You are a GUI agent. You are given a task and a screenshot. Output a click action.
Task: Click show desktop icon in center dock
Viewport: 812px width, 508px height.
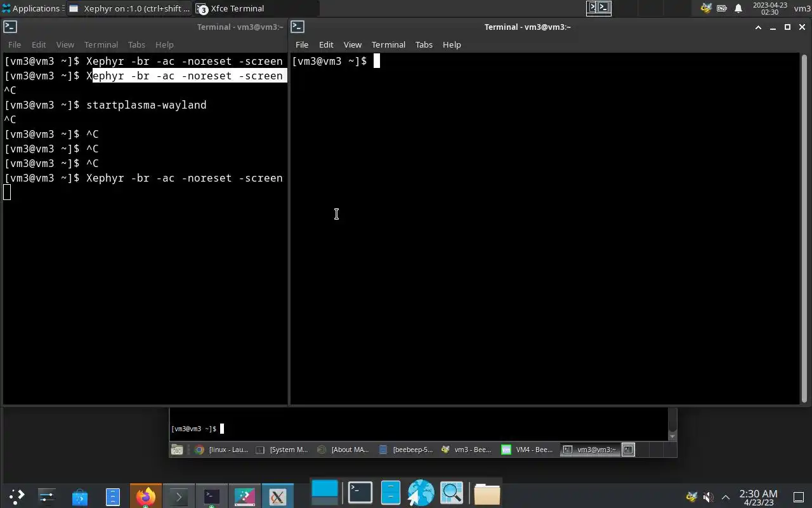(325, 492)
